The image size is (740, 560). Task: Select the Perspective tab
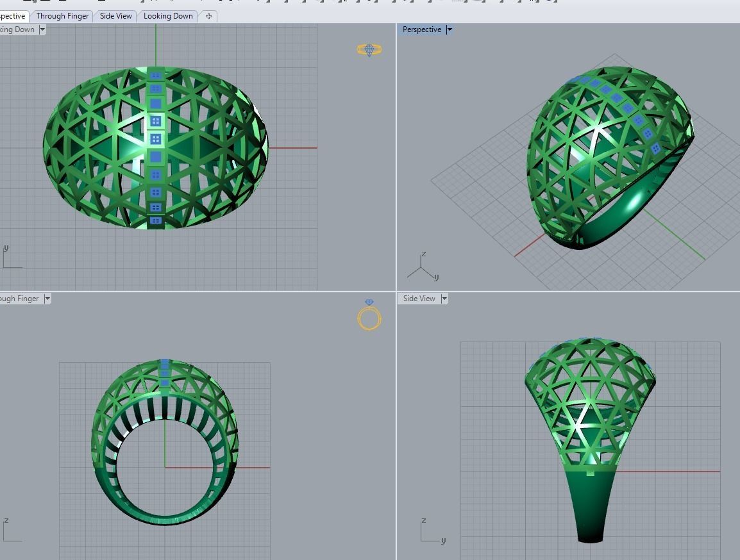click(x=13, y=16)
